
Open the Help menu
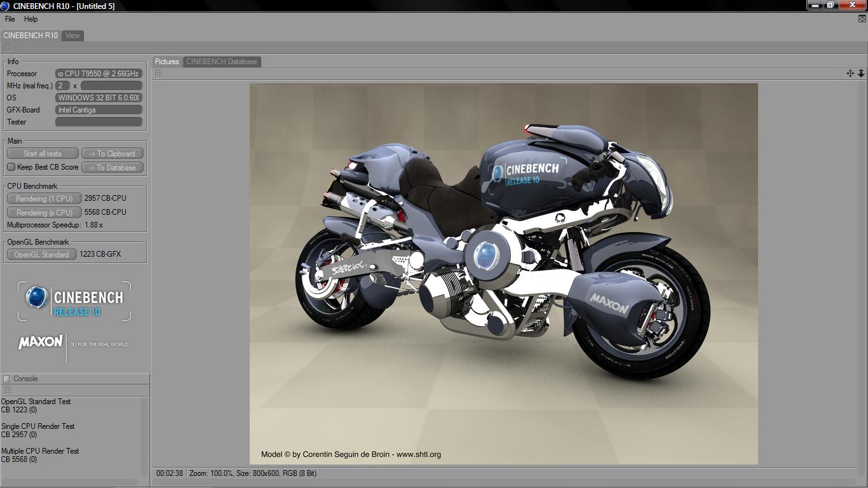pyautogui.click(x=31, y=19)
